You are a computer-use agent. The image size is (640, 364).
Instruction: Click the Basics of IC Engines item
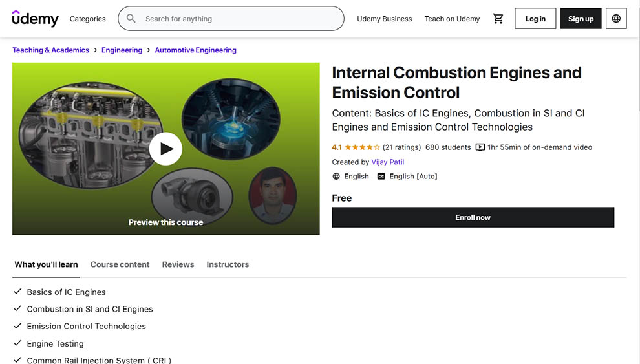click(x=66, y=292)
